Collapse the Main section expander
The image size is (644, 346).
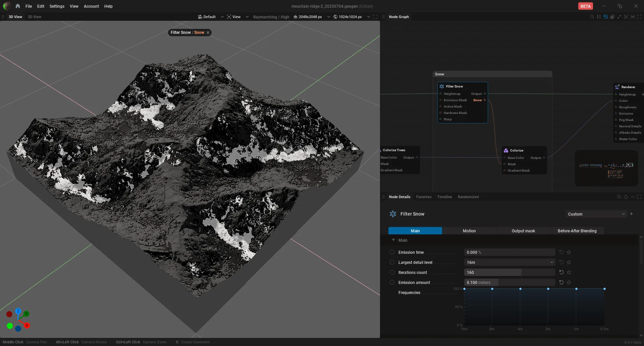tap(393, 240)
